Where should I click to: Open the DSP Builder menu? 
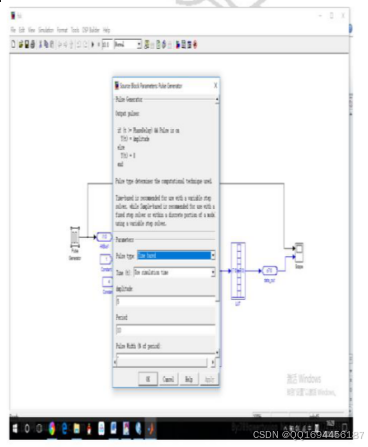91,30
